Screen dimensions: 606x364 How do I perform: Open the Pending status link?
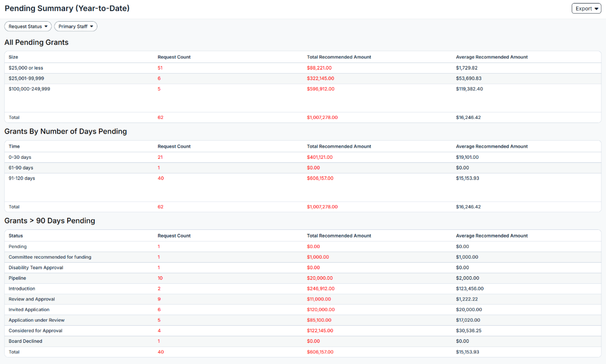[18, 247]
